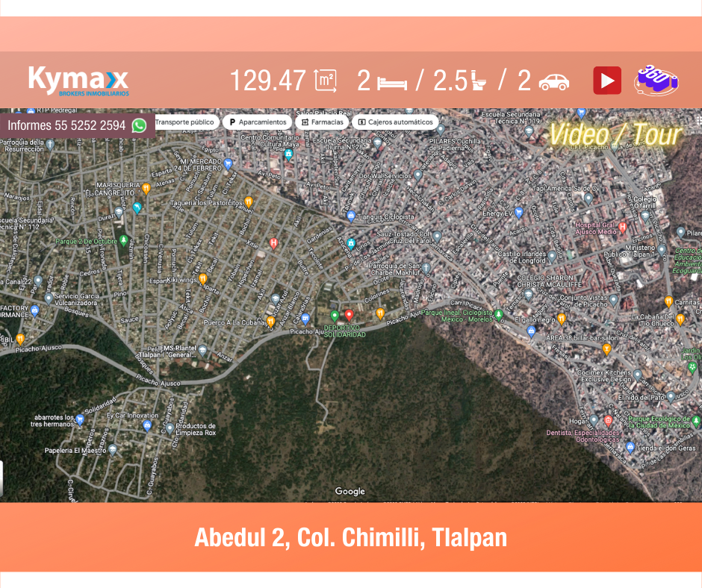Click the red property location pin
Image resolution: width=702 pixels, height=588 pixels.
(350, 316)
